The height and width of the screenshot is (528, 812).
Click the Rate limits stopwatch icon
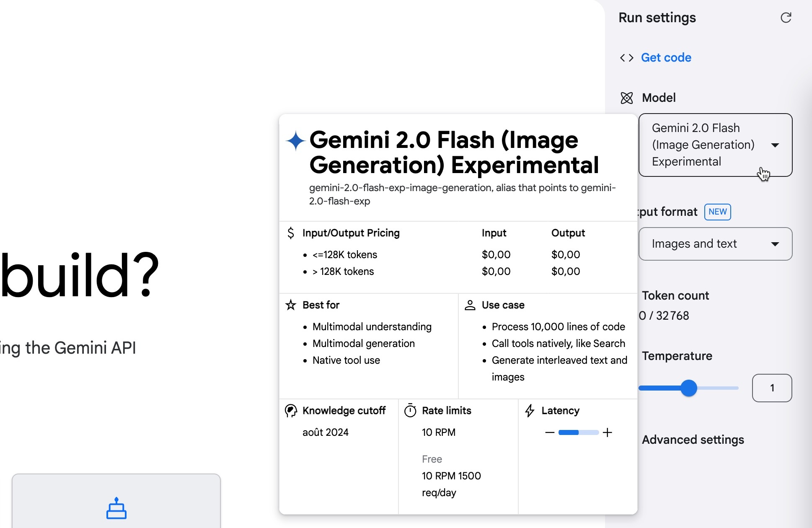(410, 411)
